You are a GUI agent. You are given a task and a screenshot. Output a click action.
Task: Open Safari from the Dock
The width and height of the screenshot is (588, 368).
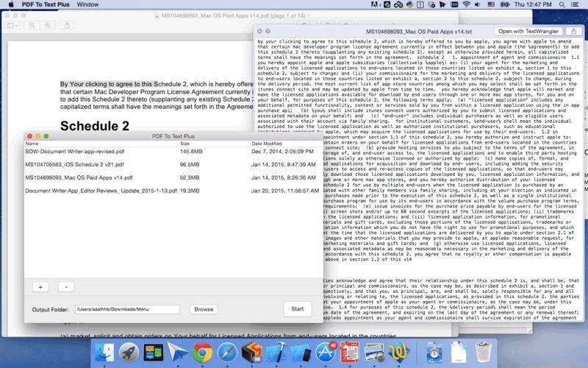click(227, 353)
